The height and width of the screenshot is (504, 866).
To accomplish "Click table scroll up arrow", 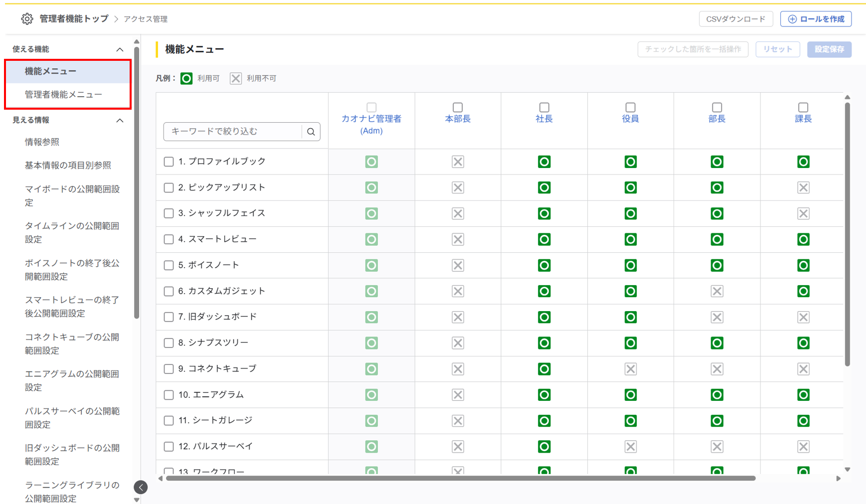I will pos(847,97).
